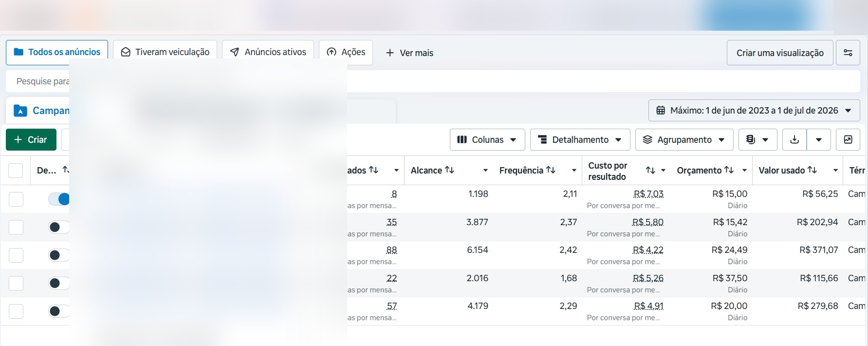Check the row with R$ 279,68 spent
The height and width of the screenshot is (346, 868).
coord(16,311)
